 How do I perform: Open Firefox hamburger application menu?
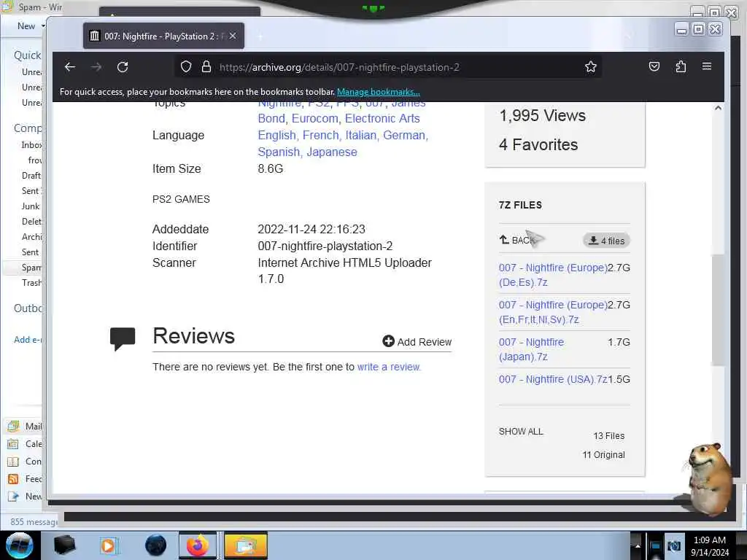point(707,66)
